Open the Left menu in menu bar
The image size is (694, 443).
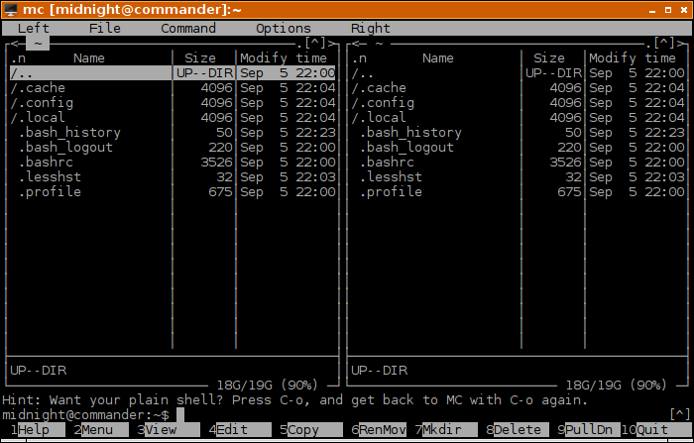[33, 28]
